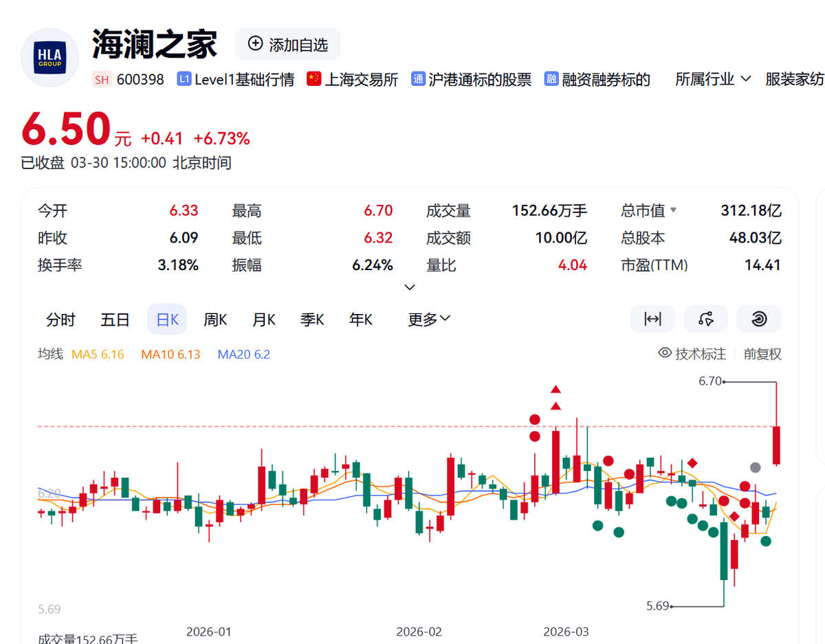Expand more quote details chevron

[x=410, y=287]
